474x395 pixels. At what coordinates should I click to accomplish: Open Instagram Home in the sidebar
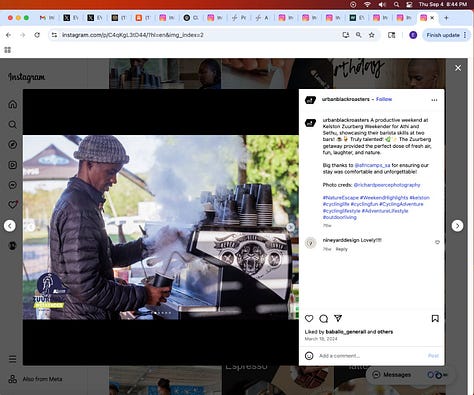tap(13, 104)
